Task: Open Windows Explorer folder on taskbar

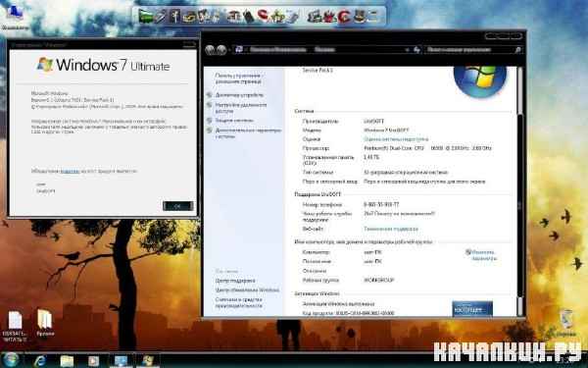Action: coord(67,361)
